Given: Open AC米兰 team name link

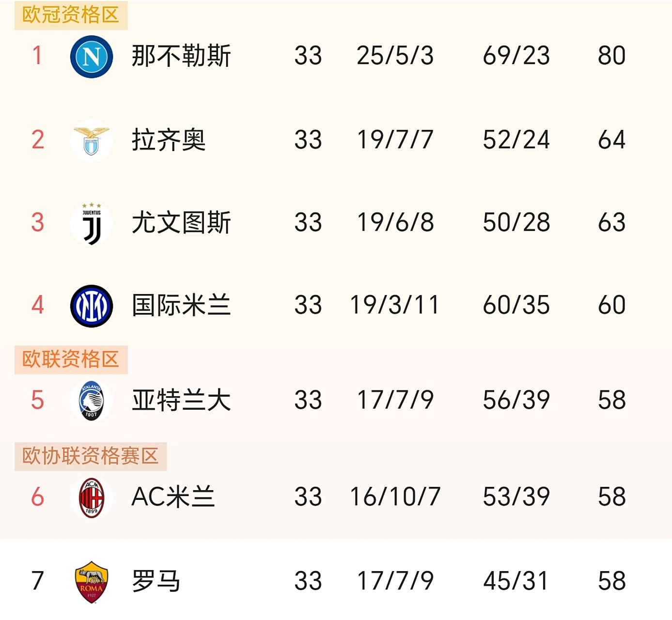Looking at the screenshot, I should click(173, 497).
